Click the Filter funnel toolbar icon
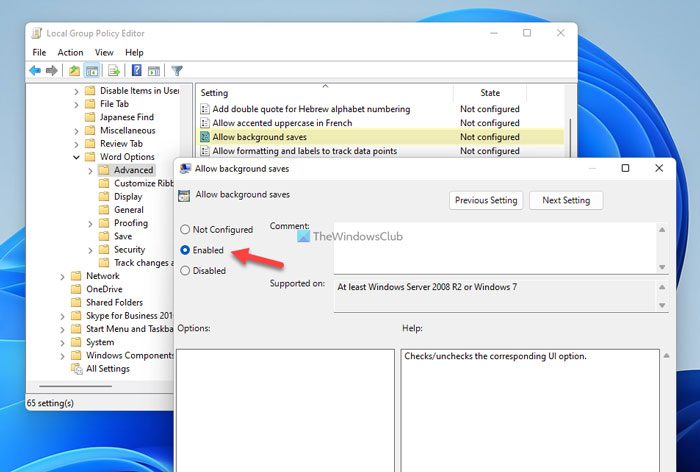The width and height of the screenshot is (700, 472). [177, 71]
